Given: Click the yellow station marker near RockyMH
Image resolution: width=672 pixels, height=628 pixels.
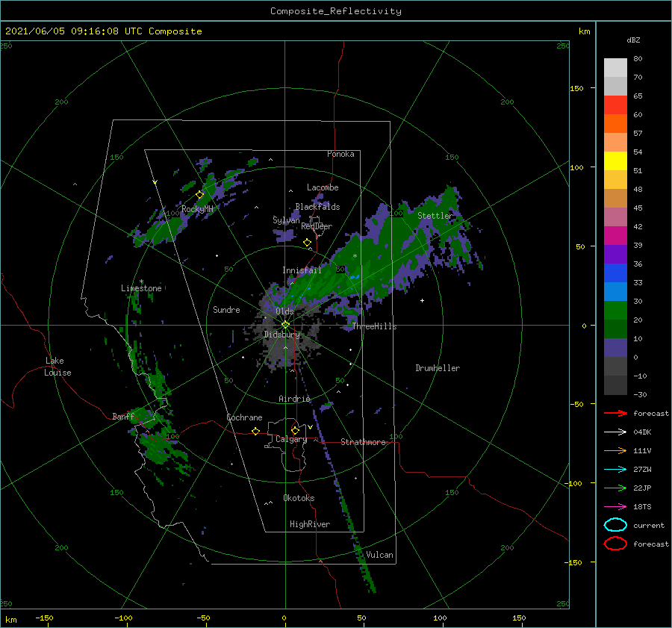Looking at the screenshot, I should 199,195.
